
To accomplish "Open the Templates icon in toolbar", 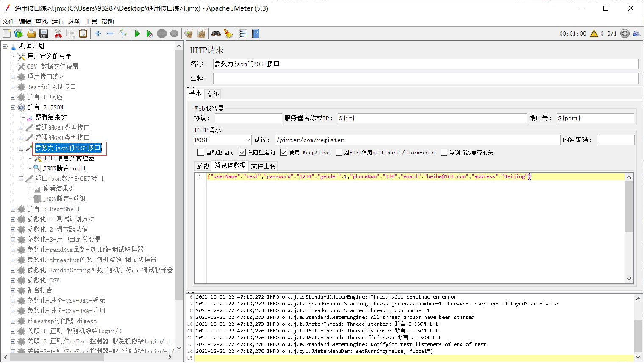I will (x=19, y=34).
